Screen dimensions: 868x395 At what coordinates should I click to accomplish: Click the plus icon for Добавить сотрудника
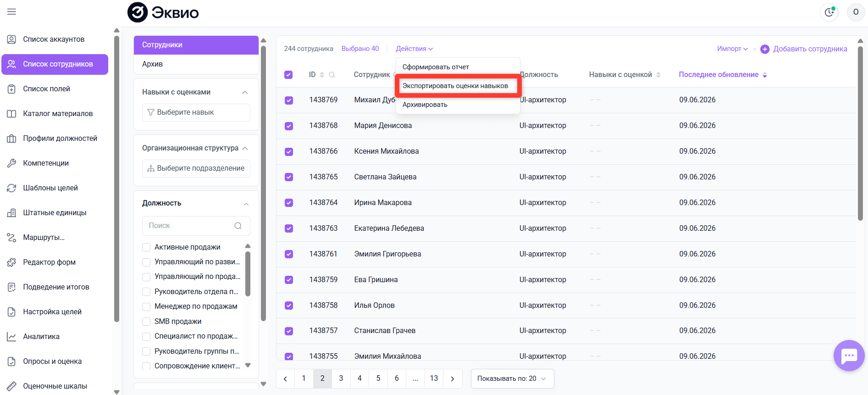(765, 49)
